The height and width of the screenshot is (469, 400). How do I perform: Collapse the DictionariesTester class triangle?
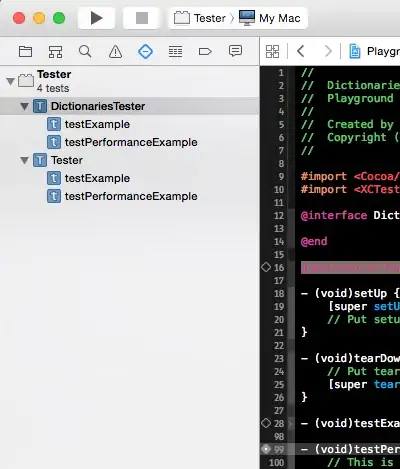point(24,106)
